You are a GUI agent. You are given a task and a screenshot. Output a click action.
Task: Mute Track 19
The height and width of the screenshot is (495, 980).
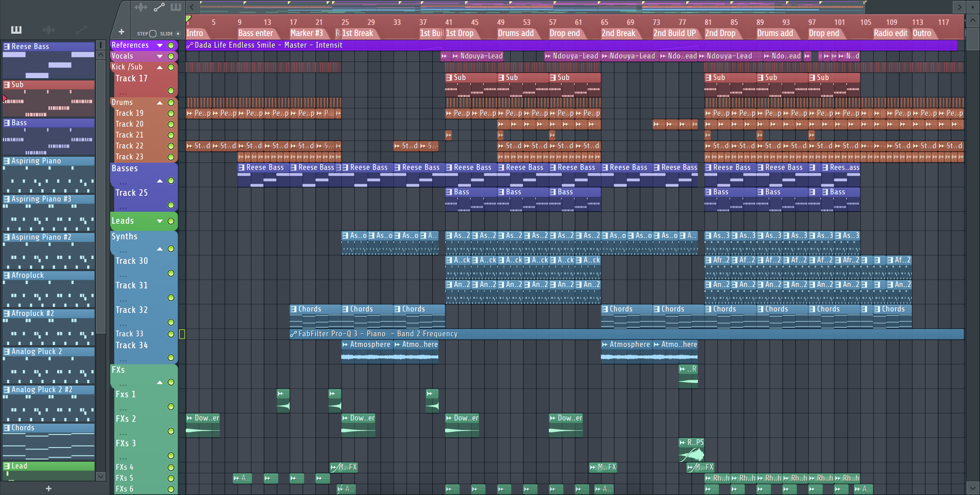[171, 113]
